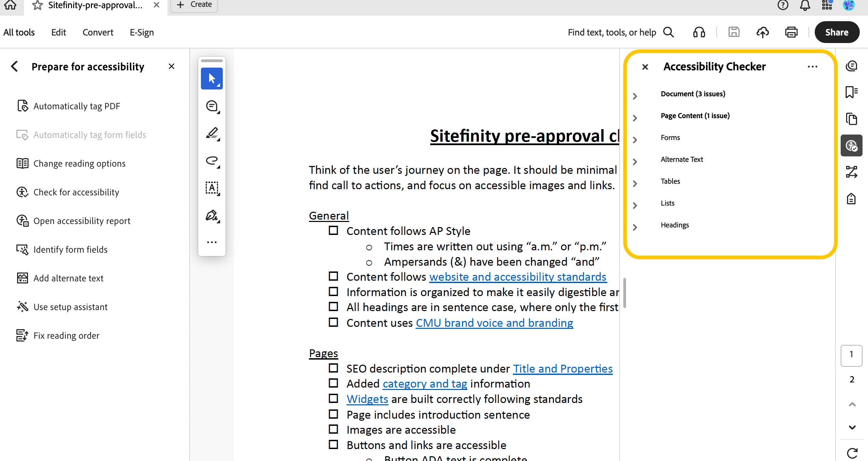Tick checkbox beside Added category and tag
The height and width of the screenshot is (461, 868).
click(x=334, y=383)
